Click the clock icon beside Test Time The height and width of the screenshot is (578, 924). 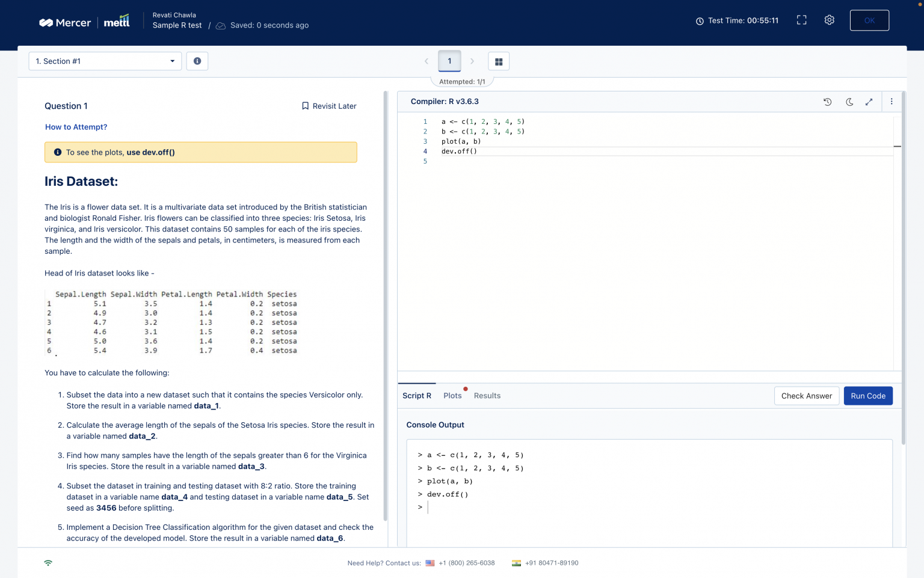[699, 20]
